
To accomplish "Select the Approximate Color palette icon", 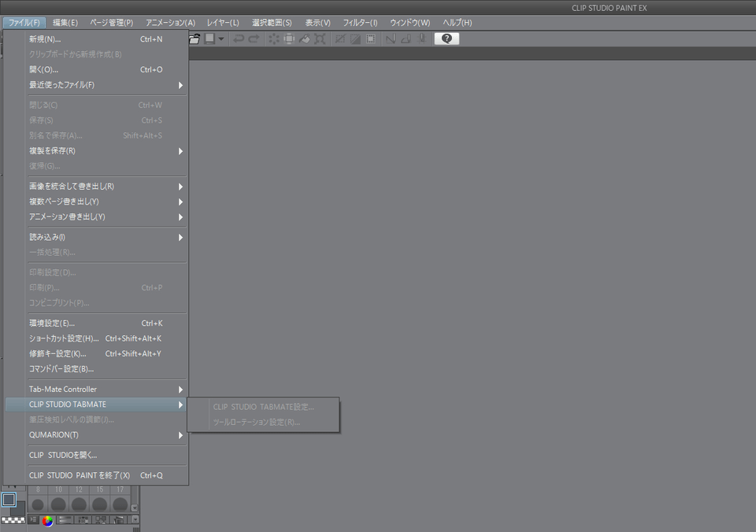I will tap(119, 519).
